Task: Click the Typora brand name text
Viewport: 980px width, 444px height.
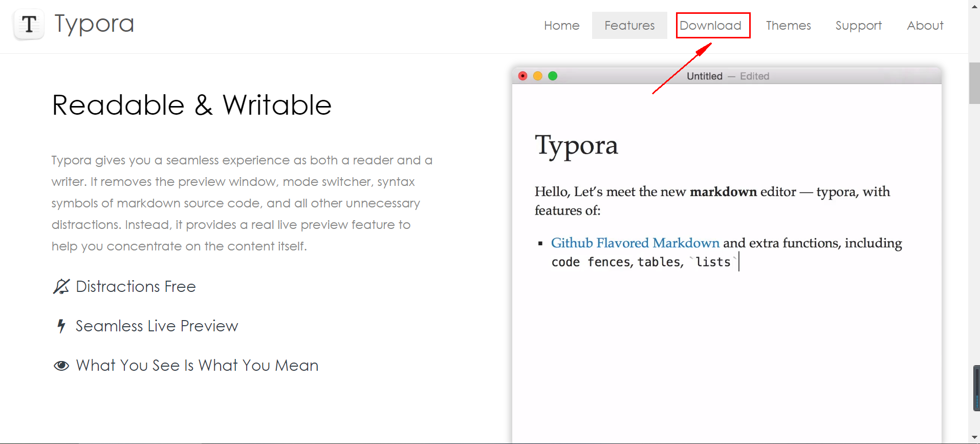Action: click(94, 24)
